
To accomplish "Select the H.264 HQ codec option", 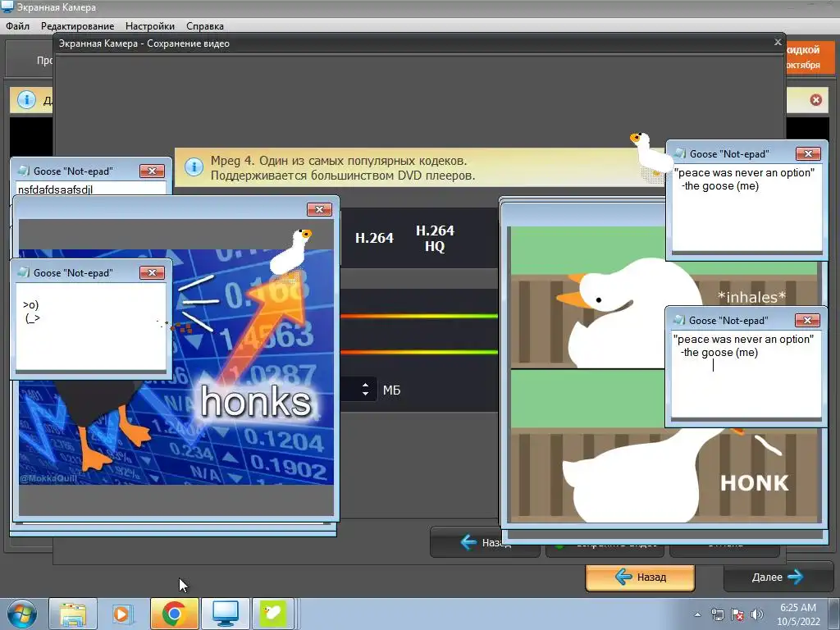I will [435, 238].
